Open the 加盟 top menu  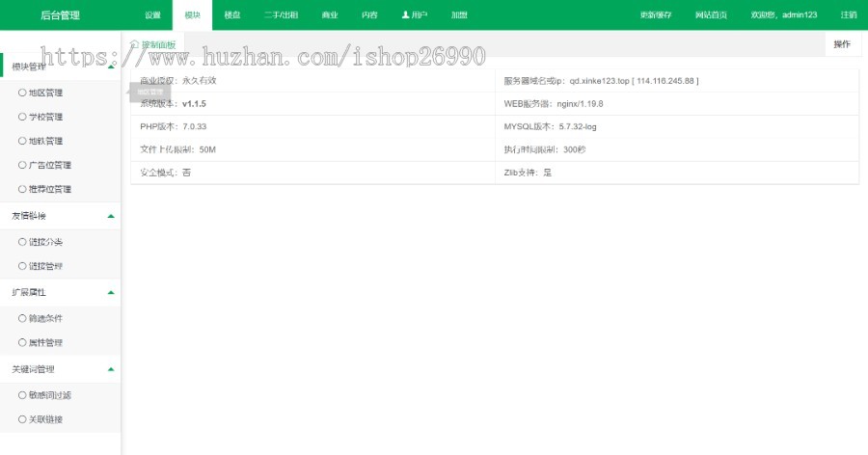(459, 15)
